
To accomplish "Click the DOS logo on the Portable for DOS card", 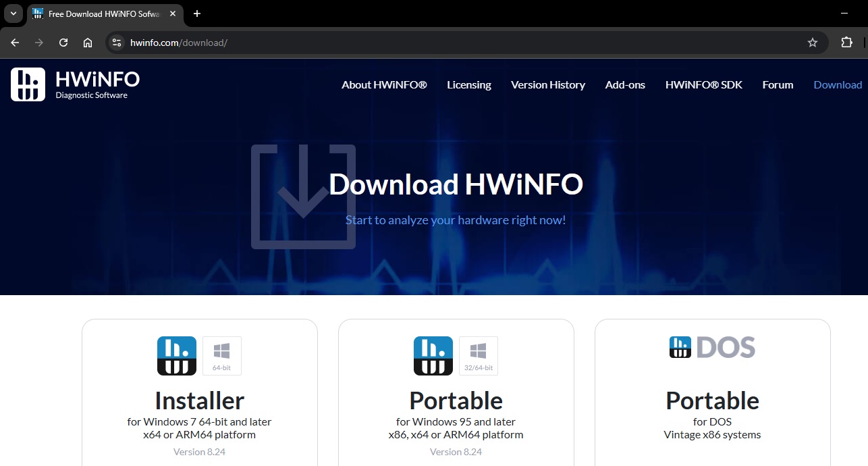I will coord(711,347).
